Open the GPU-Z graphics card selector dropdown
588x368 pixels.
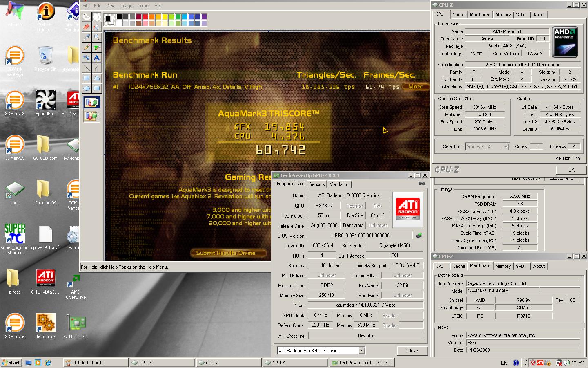(361, 351)
